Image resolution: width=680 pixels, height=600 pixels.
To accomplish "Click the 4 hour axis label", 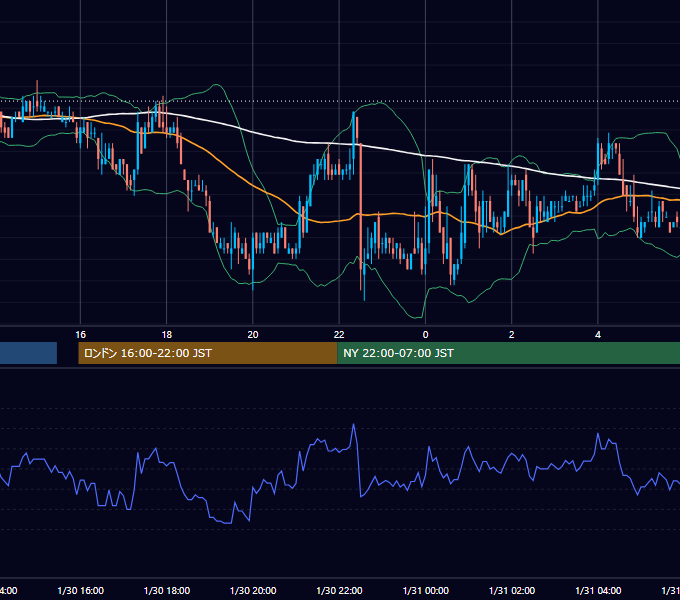I will point(598,335).
